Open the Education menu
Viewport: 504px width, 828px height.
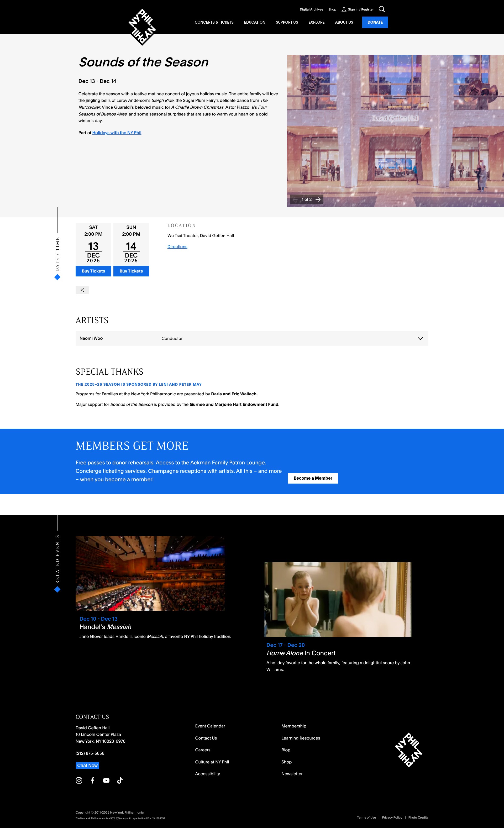tap(254, 22)
